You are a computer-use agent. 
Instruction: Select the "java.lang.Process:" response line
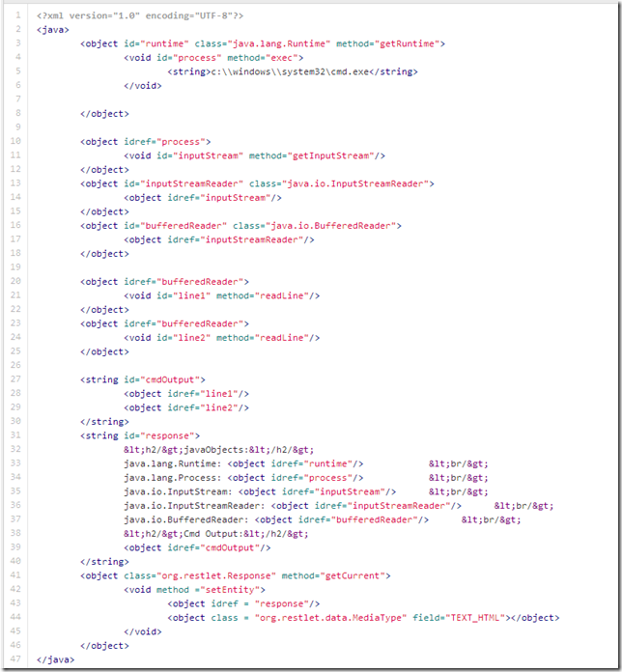306,478
